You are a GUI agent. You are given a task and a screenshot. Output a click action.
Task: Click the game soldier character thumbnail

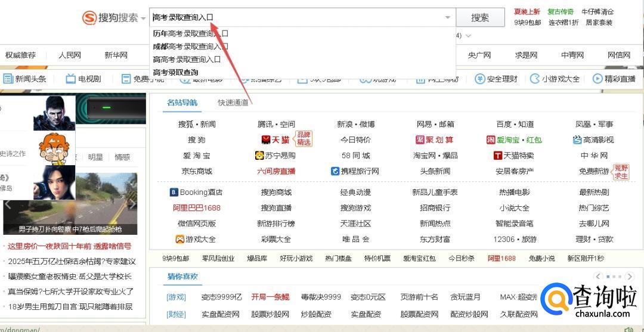54,113
